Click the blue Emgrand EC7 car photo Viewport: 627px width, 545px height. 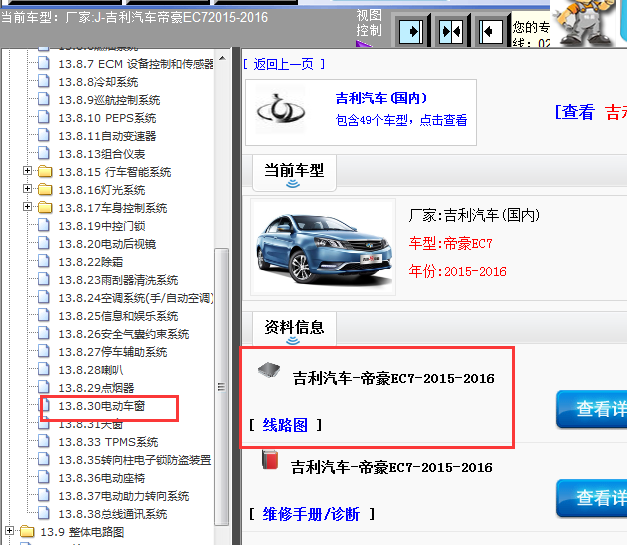coord(323,248)
